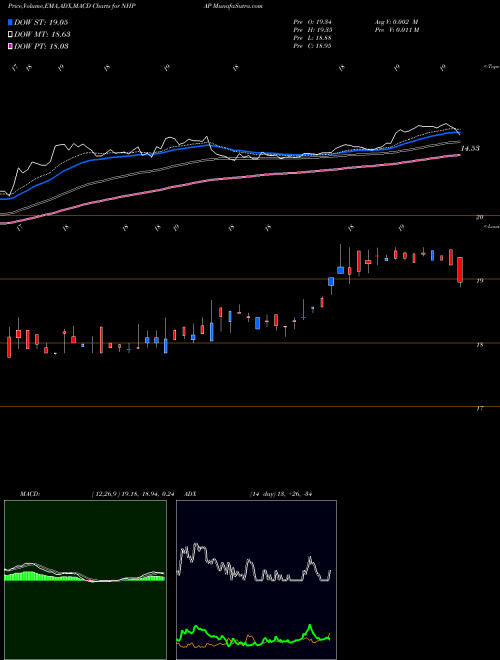Select the 'DOW PT: 18.03' label

tap(41, 46)
